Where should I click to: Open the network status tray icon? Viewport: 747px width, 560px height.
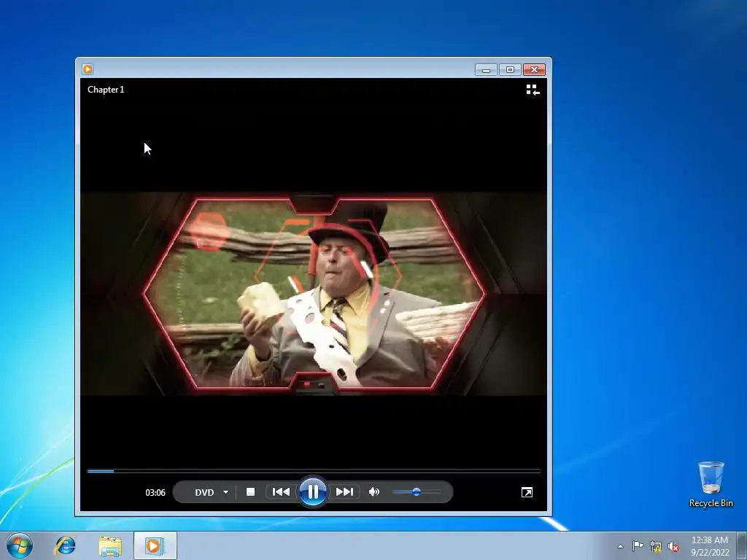[x=656, y=547]
